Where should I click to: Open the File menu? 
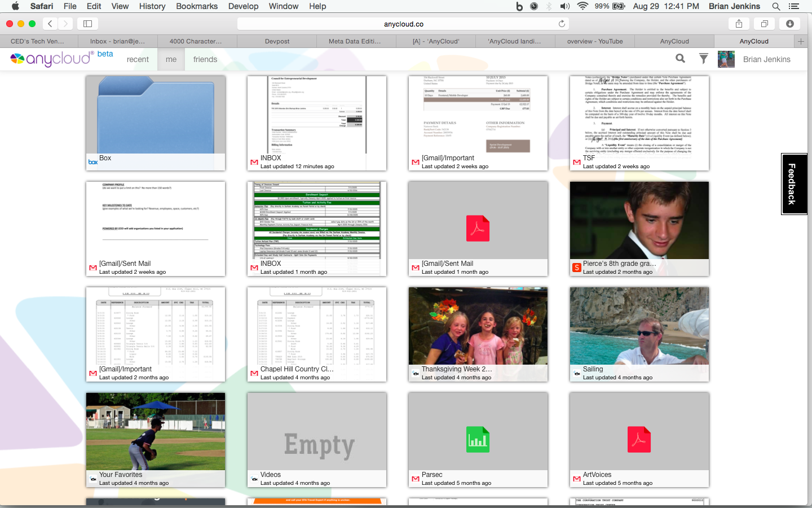(70, 6)
